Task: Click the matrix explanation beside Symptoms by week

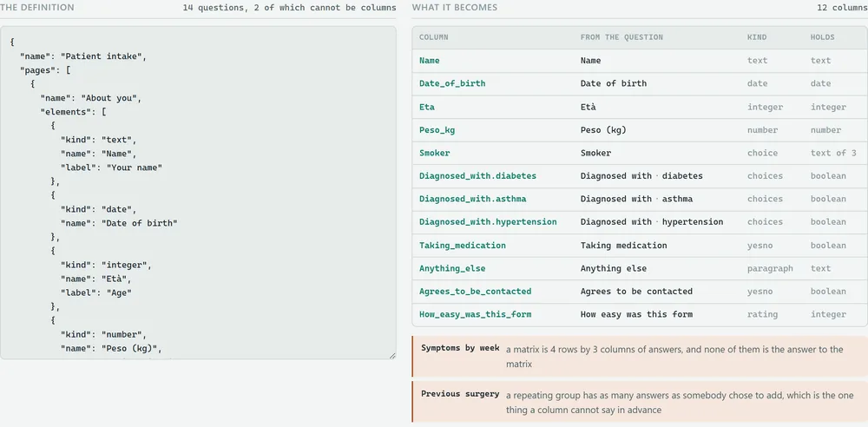Action: (674, 357)
